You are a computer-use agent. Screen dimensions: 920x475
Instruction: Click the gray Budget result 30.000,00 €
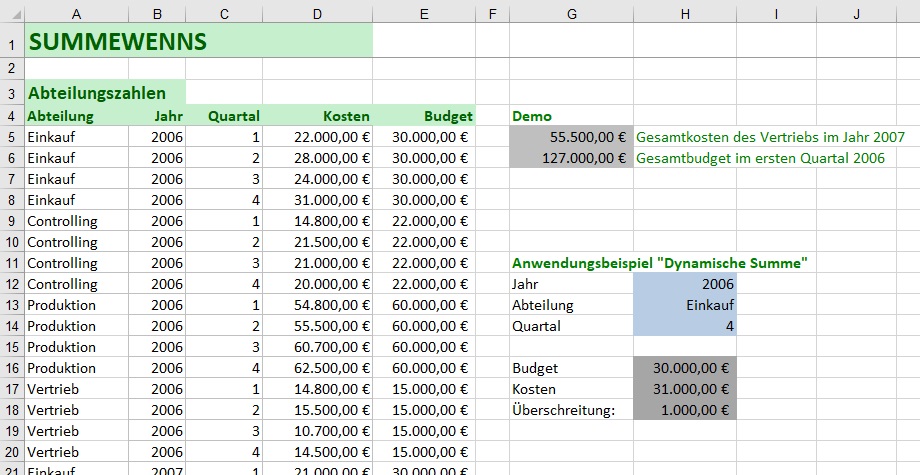[x=684, y=368]
